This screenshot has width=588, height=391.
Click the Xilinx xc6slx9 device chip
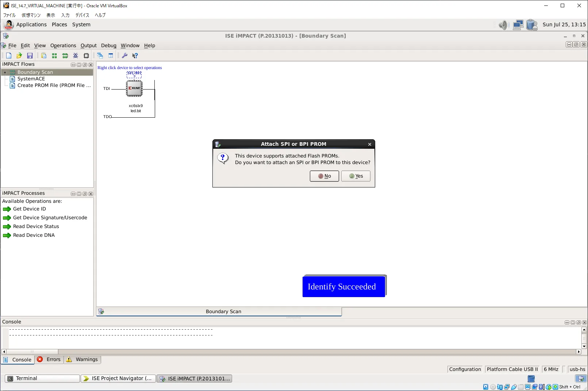[x=134, y=88]
